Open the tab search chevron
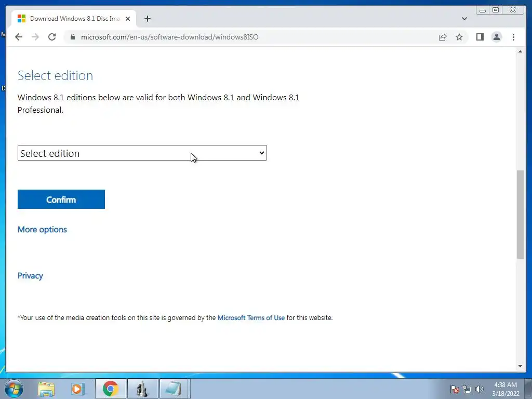Viewport: 532px width, 399px height. click(x=464, y=19)
